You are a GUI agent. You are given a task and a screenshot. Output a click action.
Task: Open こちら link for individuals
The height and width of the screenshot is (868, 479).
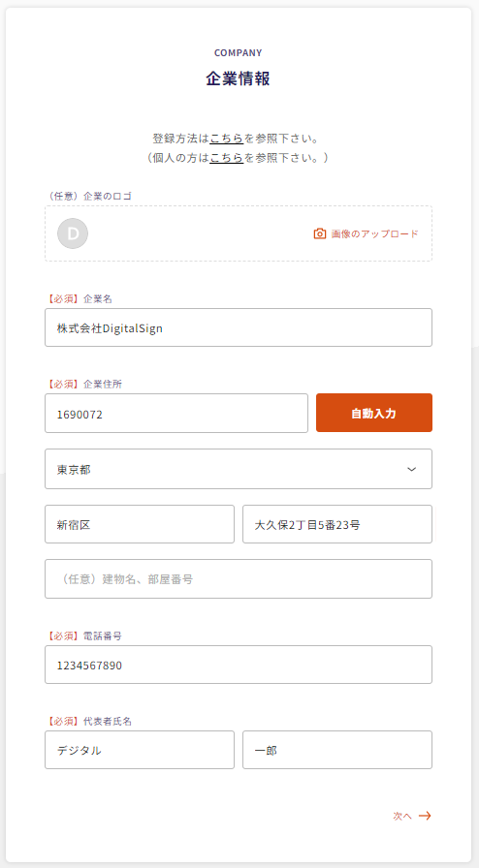pos(227,158)
